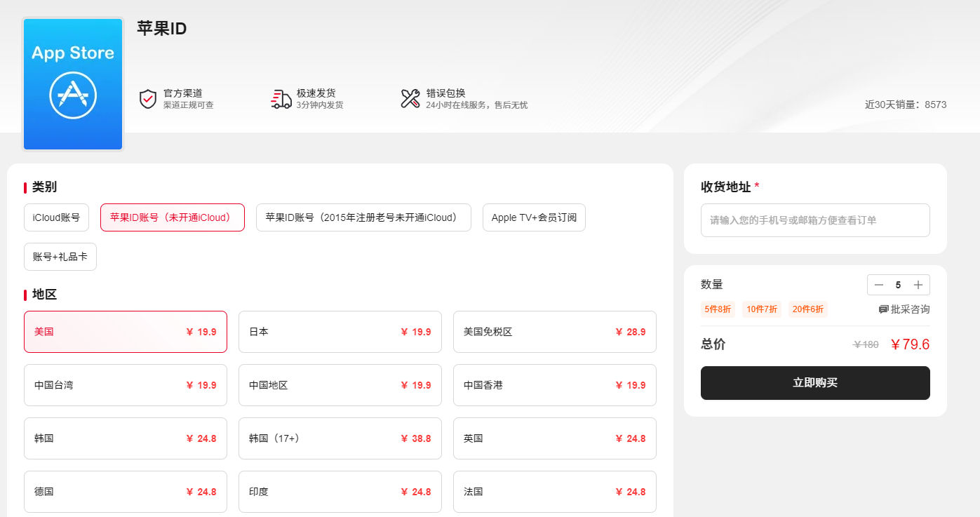The height and width of the screenshot is (517, 980).
Task: Choose the 日本 region option
Action: [340, 332]
